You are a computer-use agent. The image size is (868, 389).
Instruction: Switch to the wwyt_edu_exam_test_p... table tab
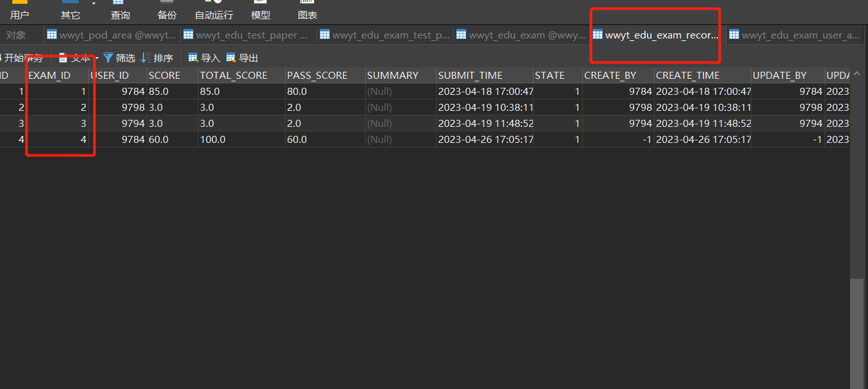[x=384, y=35]
